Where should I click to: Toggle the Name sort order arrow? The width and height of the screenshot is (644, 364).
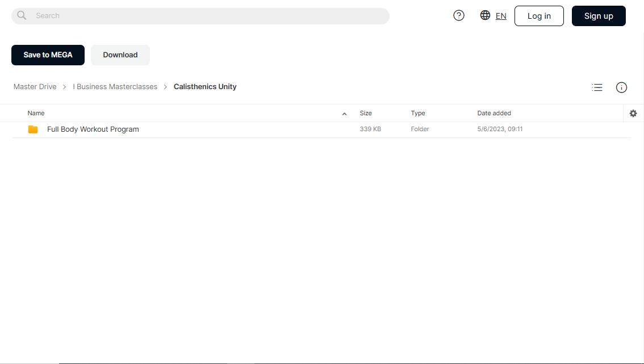pyautogui.click(x=344, y=114)
